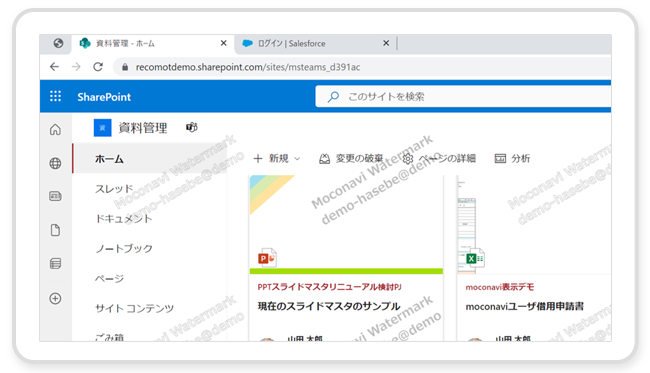The height and width of the screenshot is (373, 650).
Task: Click the padlock site info icon
Action: click(125, 67)
